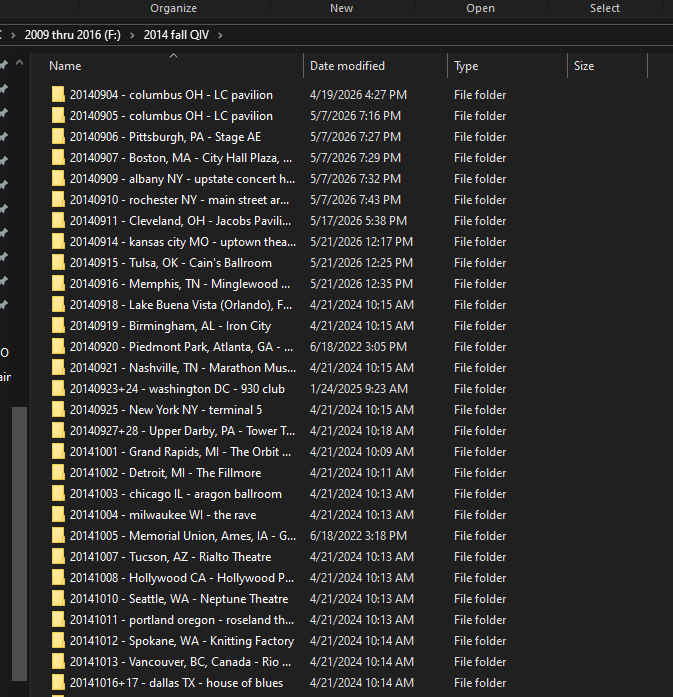
Task: Click folder icon for 20140921 Nashville, TN
Action: point(58,368)
